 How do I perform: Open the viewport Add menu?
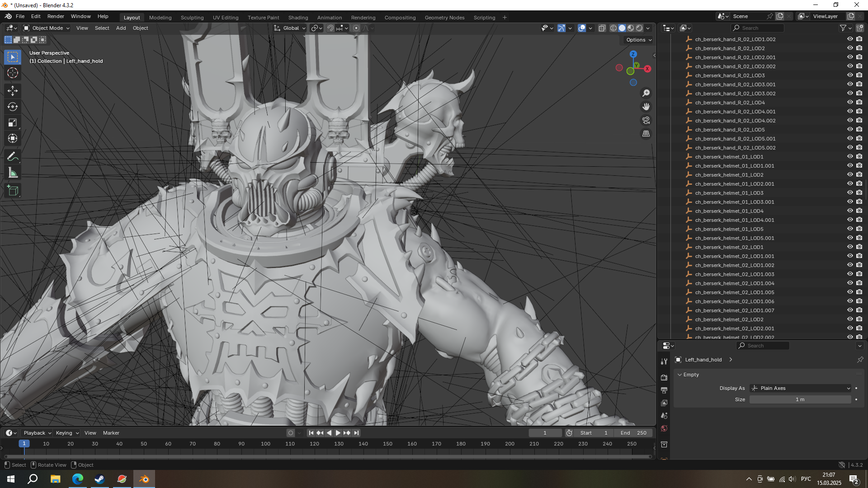pos(121,28)
